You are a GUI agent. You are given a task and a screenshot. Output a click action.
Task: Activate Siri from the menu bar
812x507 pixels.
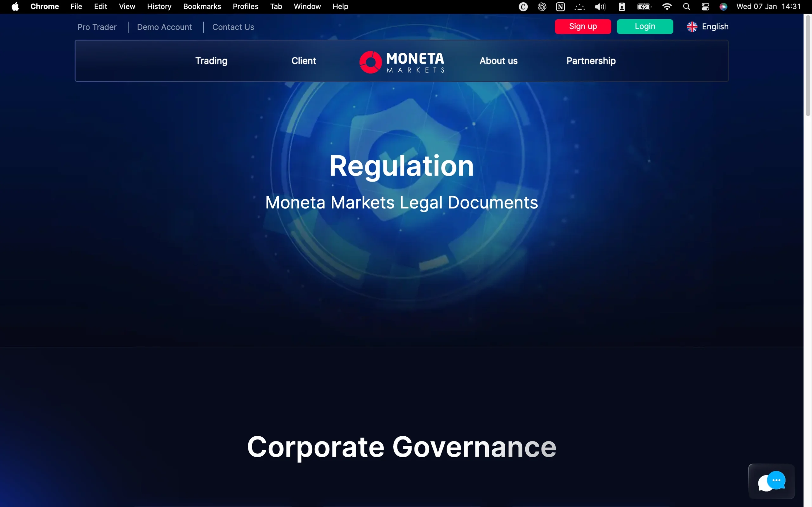(724, 6)
